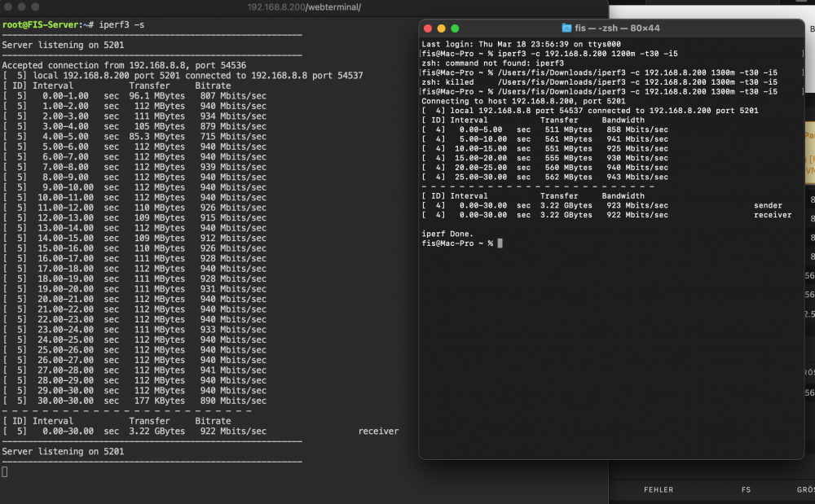Click the 0.00-1.00 sec row with 807 Mbits/sec
Viewport: 815px width, 504px height.
click(134, 96)
